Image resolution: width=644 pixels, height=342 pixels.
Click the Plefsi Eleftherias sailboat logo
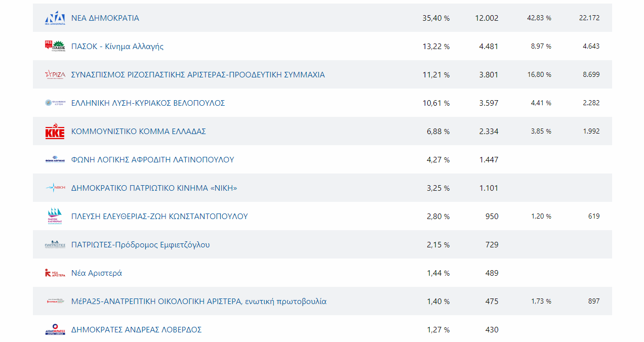pyautogui.click(x=55, y=216)
